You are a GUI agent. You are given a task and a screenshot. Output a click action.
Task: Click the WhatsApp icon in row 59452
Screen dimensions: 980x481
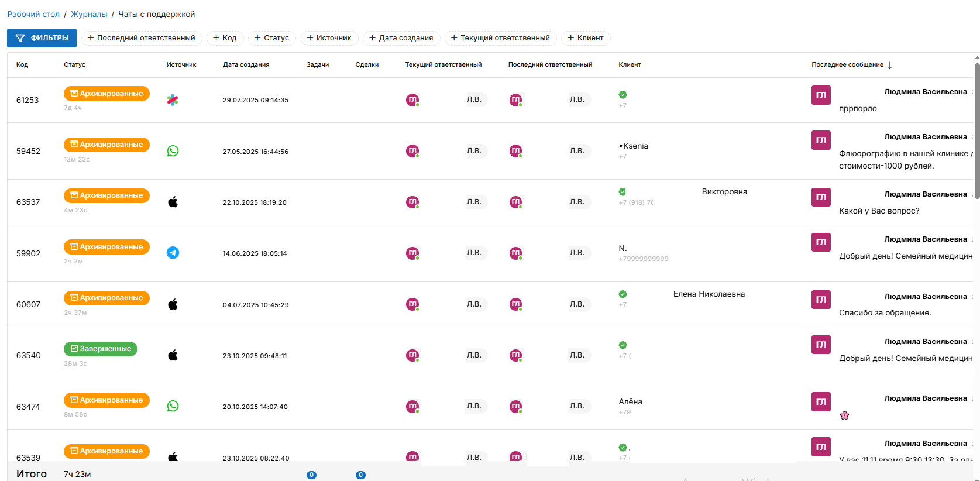[173, 151]
